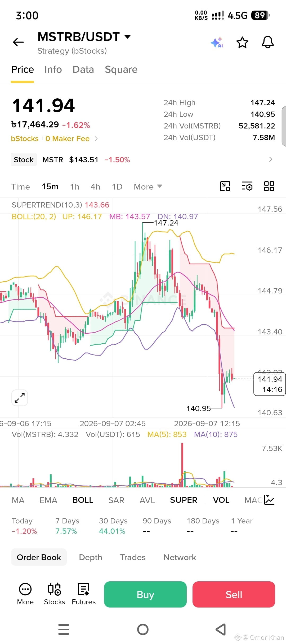Expand the MSTR stock details chevron
The width and height of the screenshot is (286, 644).
click(x=271, y=159)
